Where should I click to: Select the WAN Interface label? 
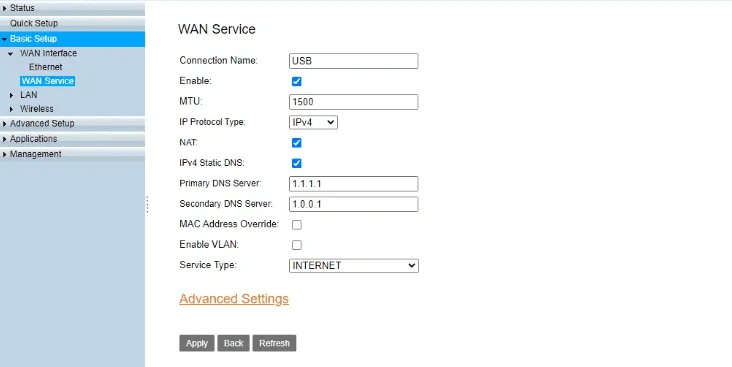pyautogui.click(x=49, y=53)
